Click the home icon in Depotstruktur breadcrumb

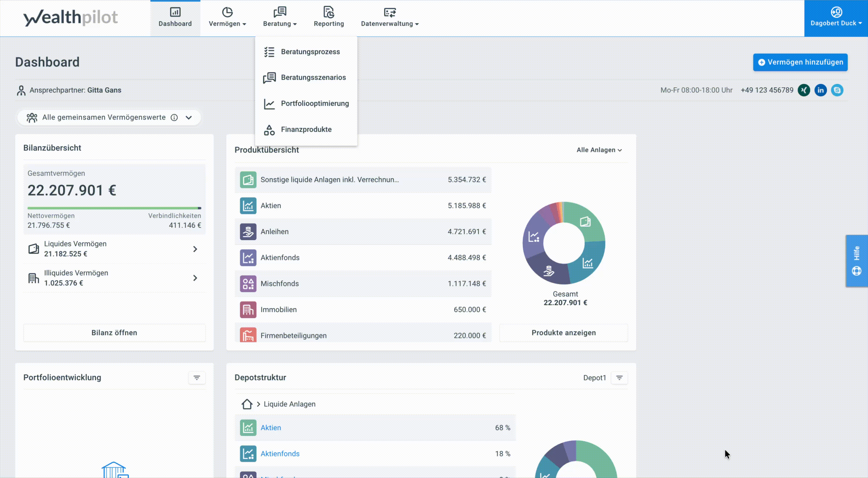247,404
